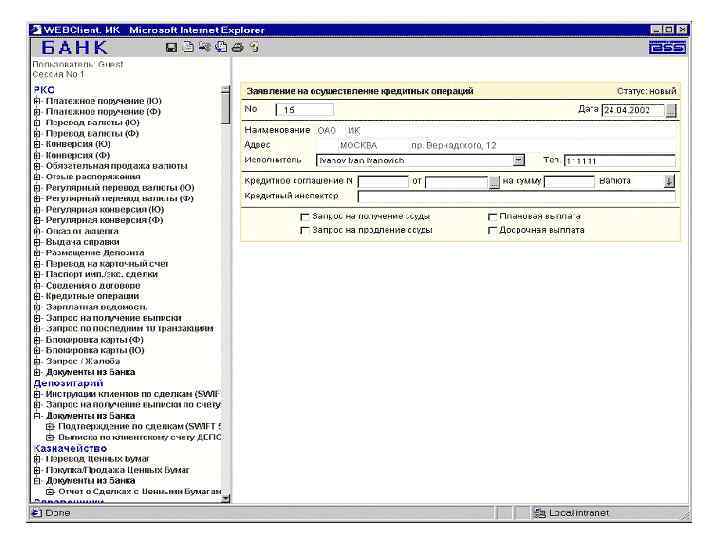The height and width of the screenshot is (540, 720).
Task: Expand Выдача справки tree node
Action: coord(37,242)
